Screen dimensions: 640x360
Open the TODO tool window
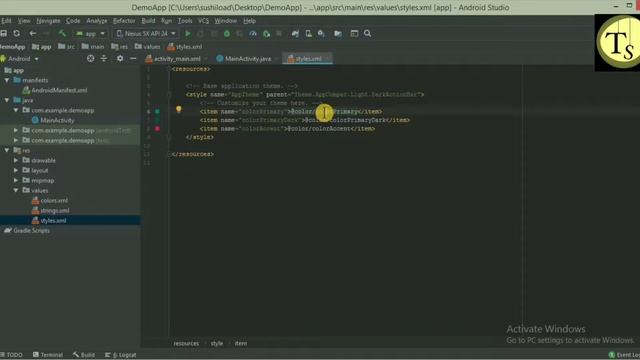(x=12, y=355)
